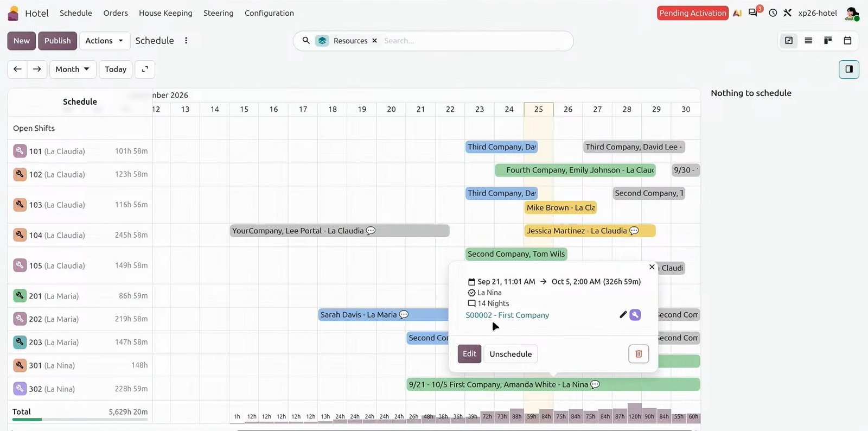Click the Publish button
Viewport: 868px width, 431px height.
pos(58,41)
